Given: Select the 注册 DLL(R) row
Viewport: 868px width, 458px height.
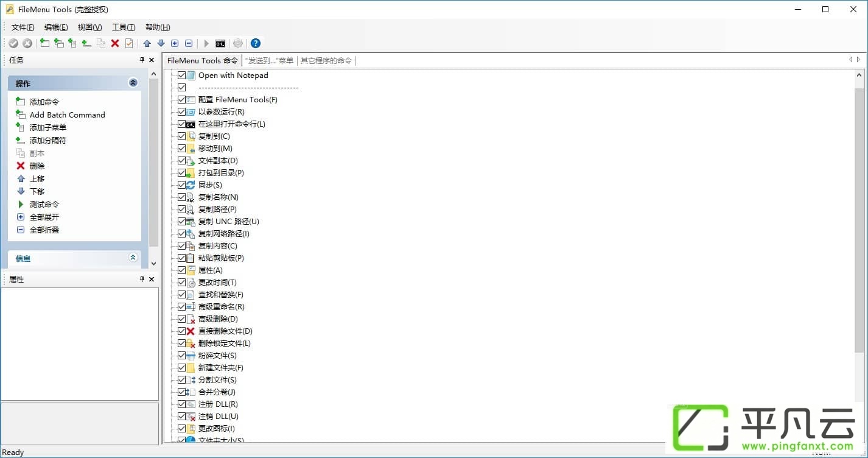Looking at the screenshot, I should click(x=218, y=404).
